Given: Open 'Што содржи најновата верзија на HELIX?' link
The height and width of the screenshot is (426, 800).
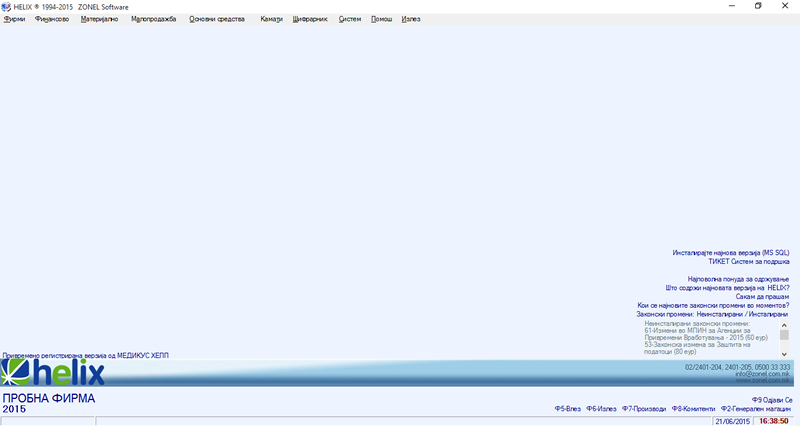Looking at the screenshot, I should (x=727, y=288).
